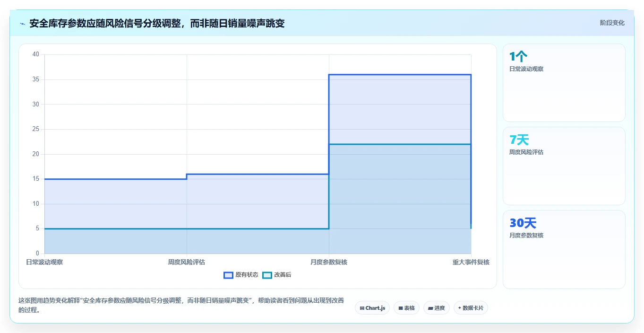Screen dimensions: 644x333
Task: Click the y-axis value 15
Action: 36,179
